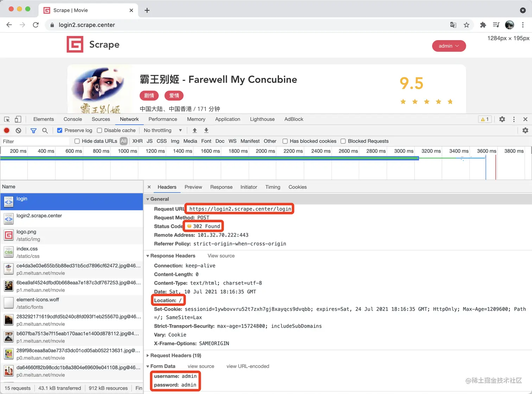
Task: Click the warning count badge
Action: (485, 119)
